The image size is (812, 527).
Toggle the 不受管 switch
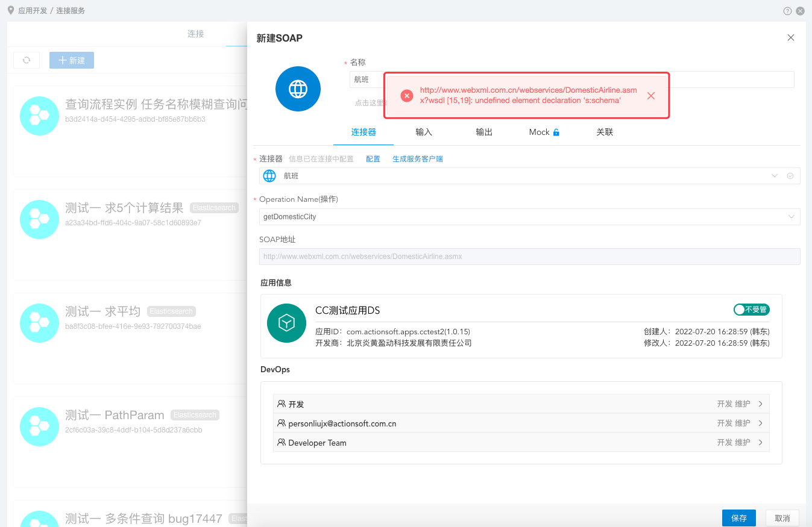coord(751,310)
